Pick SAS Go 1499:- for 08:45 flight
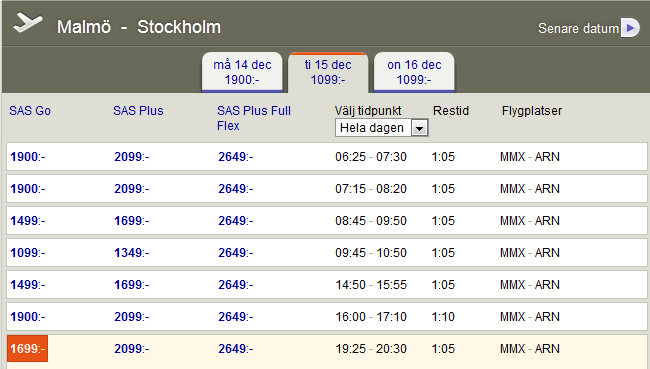The height and width of the screenshot is (369, 650). [x=28, y=221]
